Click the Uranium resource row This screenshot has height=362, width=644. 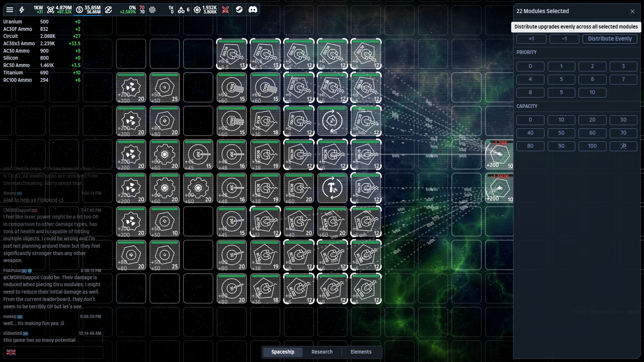(x=42, y=22)
